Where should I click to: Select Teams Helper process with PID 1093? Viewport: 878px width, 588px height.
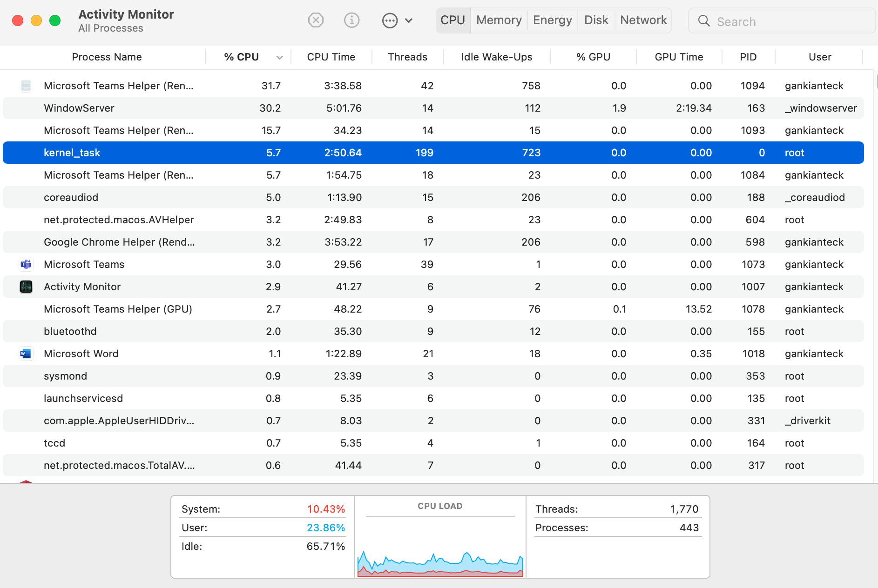coord(433,130)
